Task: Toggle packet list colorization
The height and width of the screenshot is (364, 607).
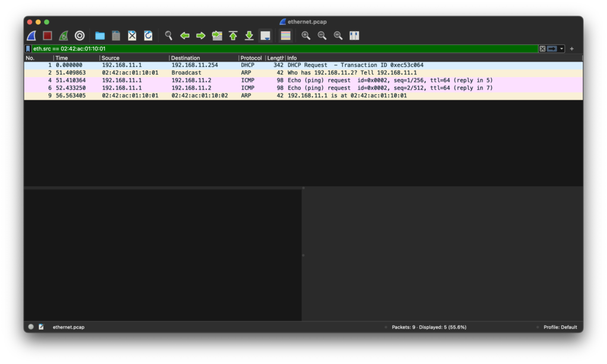Action: 286,36
